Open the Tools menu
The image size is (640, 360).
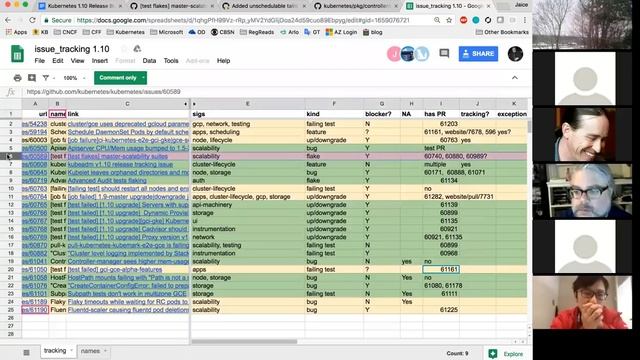(171, 61)
